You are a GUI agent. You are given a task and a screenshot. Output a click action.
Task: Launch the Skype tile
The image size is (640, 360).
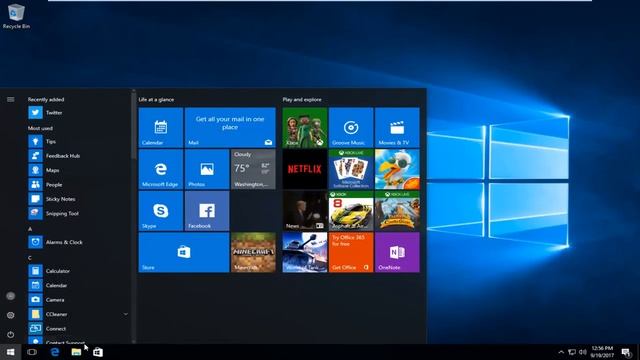pyautogui.click(x=161, y=211)
